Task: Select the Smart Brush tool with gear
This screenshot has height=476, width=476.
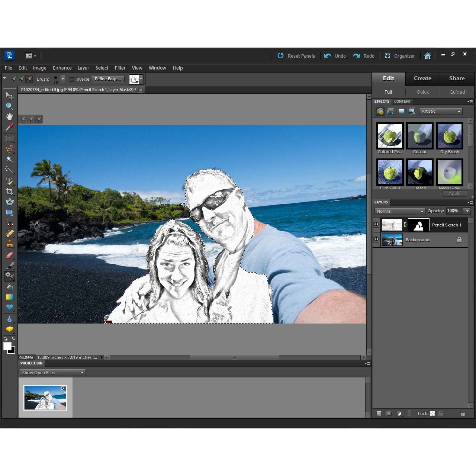Action: pos(10,276)
